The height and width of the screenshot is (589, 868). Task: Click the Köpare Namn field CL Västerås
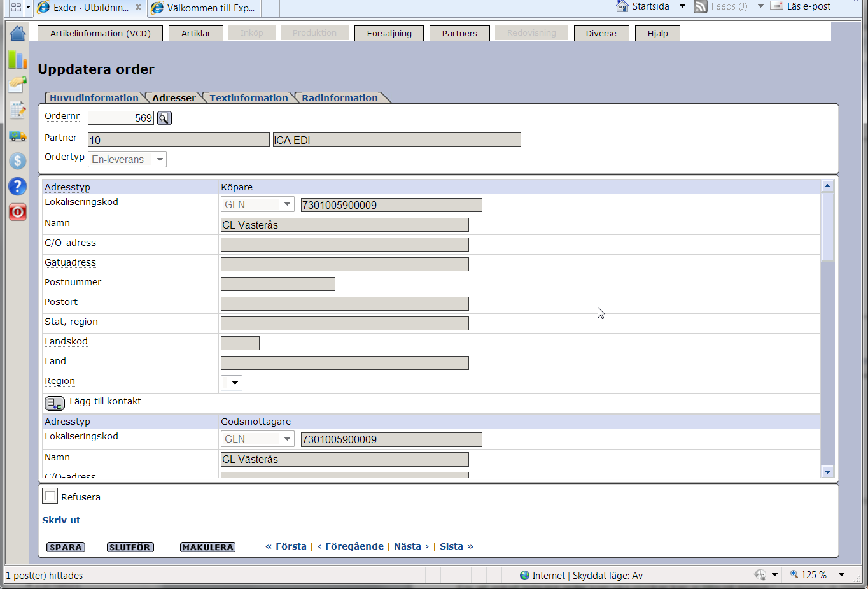pyautogui.click(x=345, y=225)
